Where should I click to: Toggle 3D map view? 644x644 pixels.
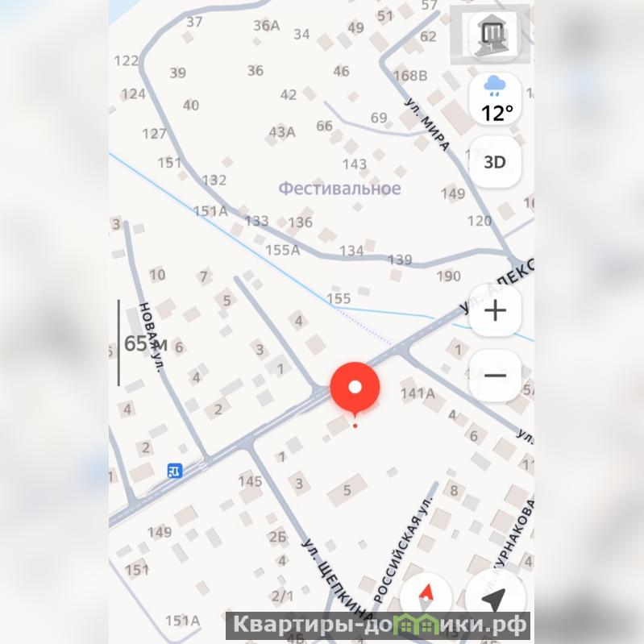(495, 162)
